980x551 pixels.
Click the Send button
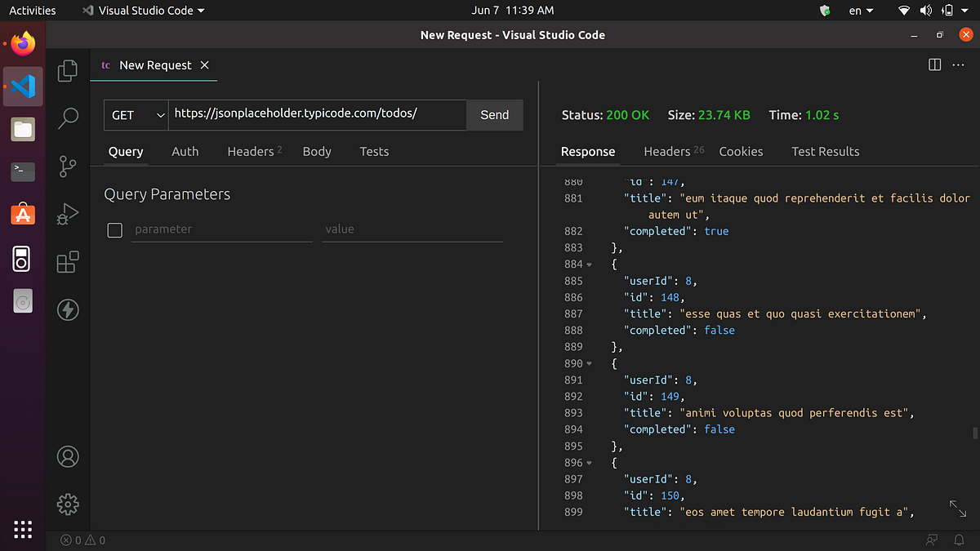click(495, 115)
